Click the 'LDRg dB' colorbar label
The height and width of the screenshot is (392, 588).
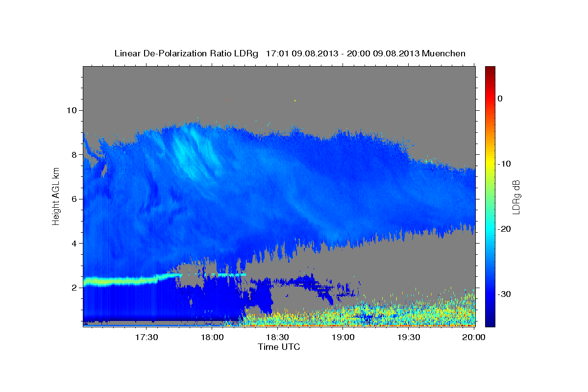point(516,196)
